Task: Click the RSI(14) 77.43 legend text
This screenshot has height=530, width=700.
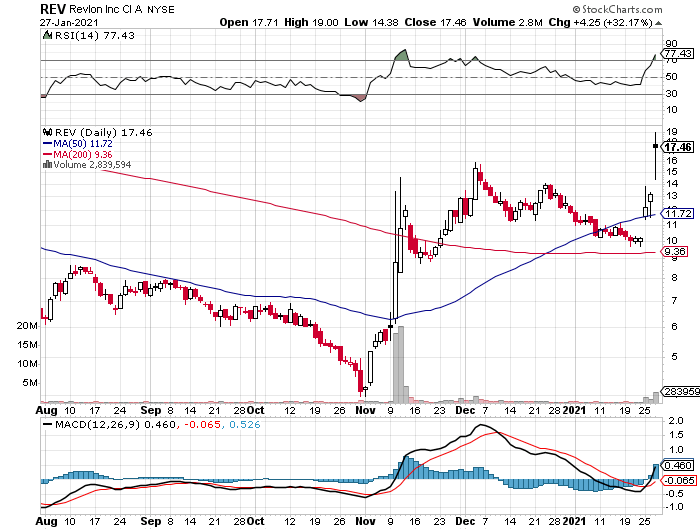Action: click(95, 35)
